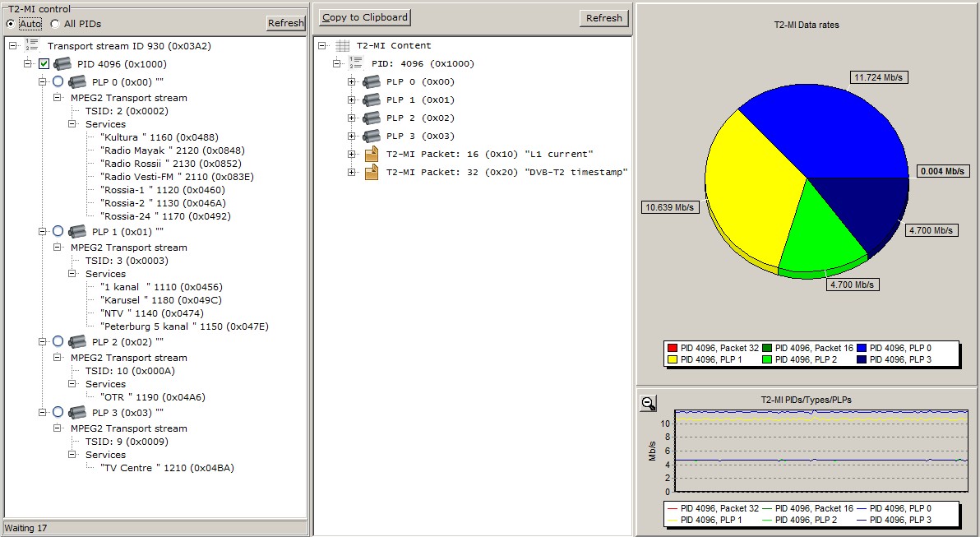Click the PID 4096 device icon in left tree

click(x=62, y=64)
